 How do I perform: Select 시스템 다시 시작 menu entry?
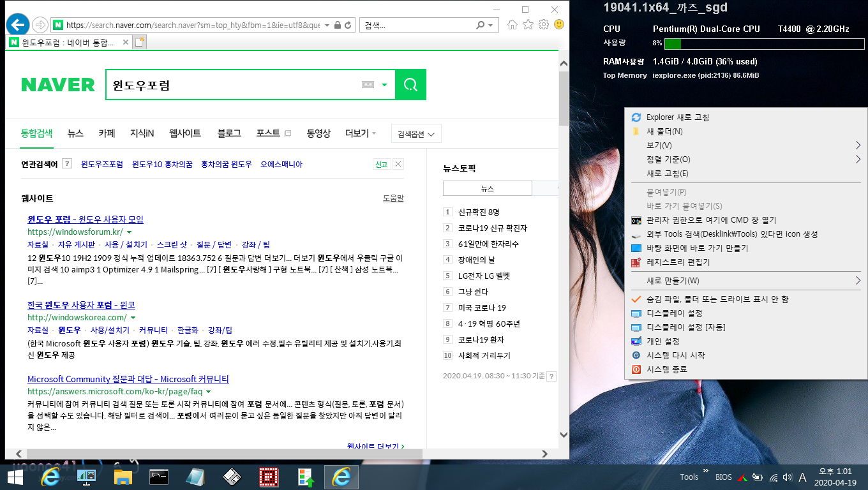pos(744,355)
